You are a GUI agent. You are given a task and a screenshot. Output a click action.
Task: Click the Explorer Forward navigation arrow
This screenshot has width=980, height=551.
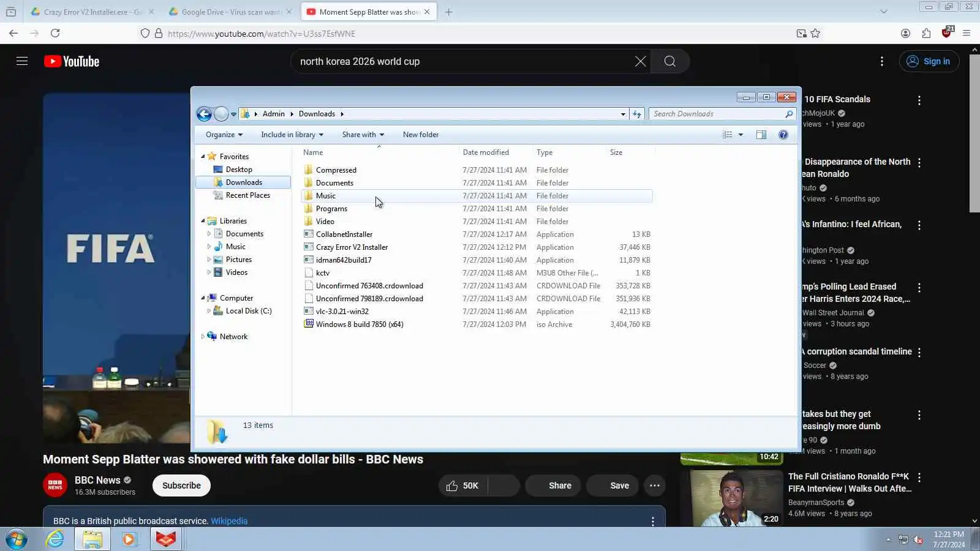tap(221, 114)
